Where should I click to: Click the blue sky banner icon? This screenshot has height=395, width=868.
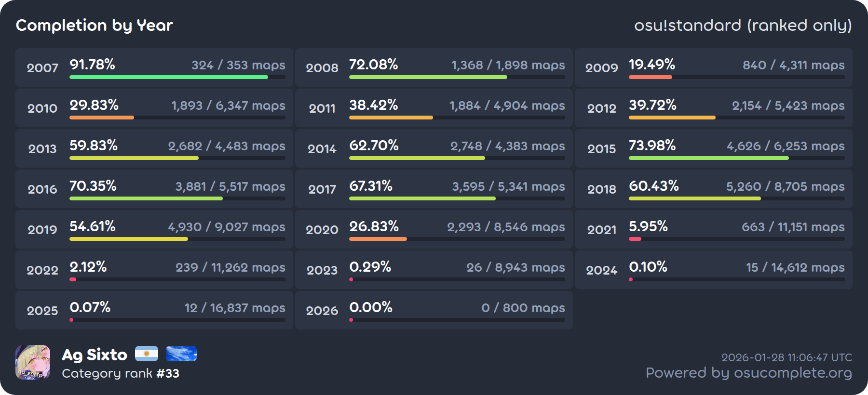click(x=181, y=354)
